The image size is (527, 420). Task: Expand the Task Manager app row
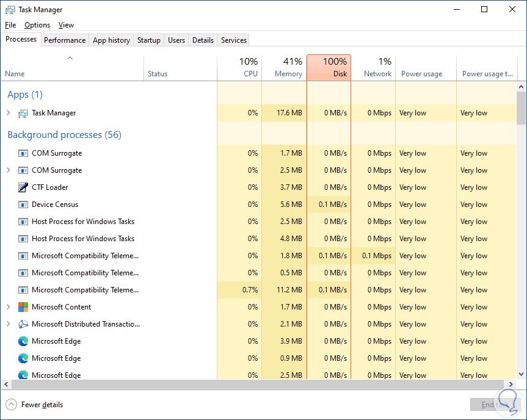tap(9, 113)
